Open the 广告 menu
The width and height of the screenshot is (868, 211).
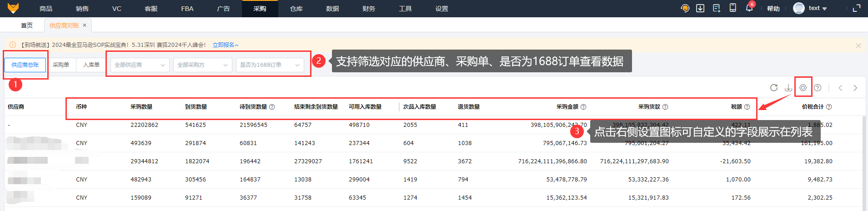[224, 9]
